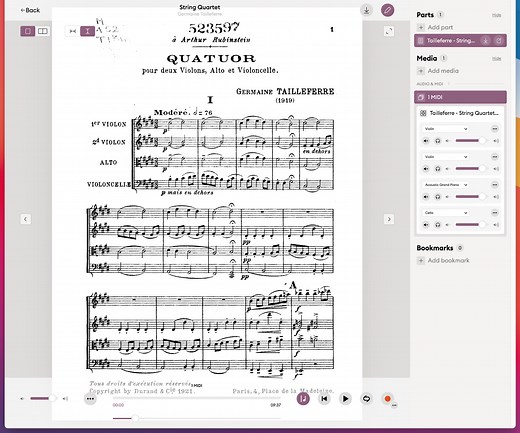
Task: Start recording with the red button
Action: 387,399
